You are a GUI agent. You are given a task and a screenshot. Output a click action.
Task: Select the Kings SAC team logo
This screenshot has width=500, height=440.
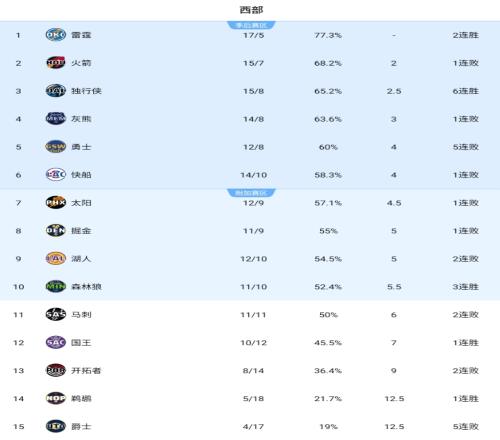click(x=56, y=343)
